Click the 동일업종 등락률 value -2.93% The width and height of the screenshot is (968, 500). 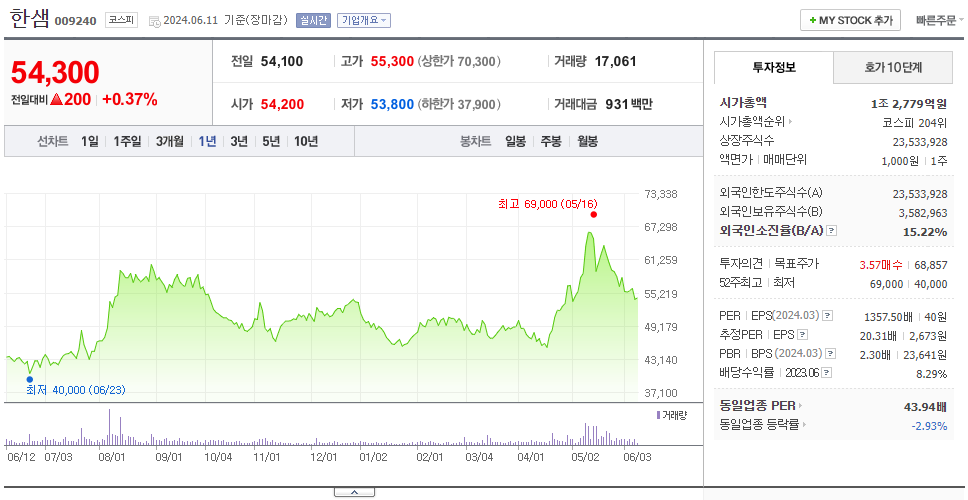(929, 425)
